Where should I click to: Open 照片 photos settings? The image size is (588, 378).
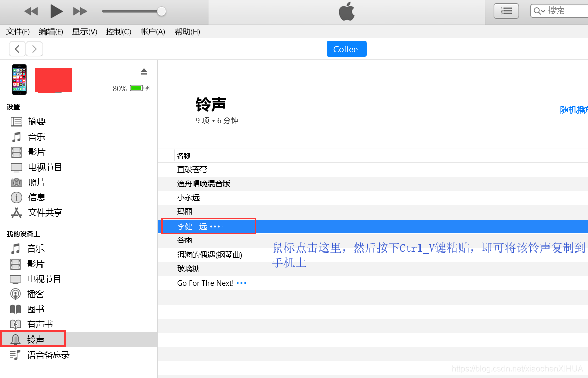tap(37, 182)
